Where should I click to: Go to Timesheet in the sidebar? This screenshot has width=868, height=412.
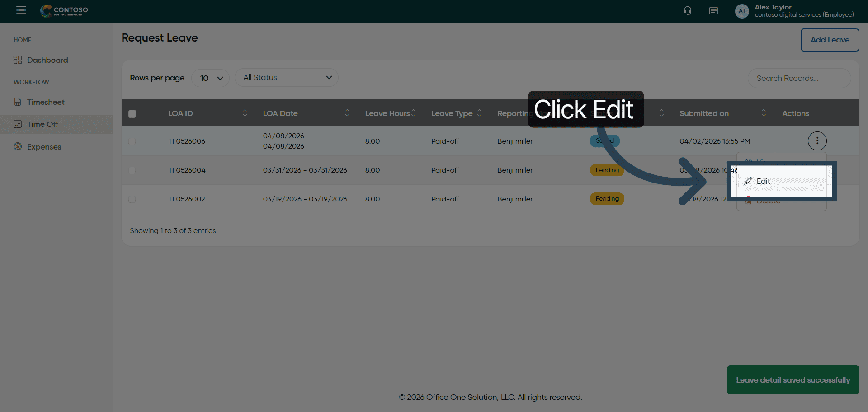coord(46,102)
